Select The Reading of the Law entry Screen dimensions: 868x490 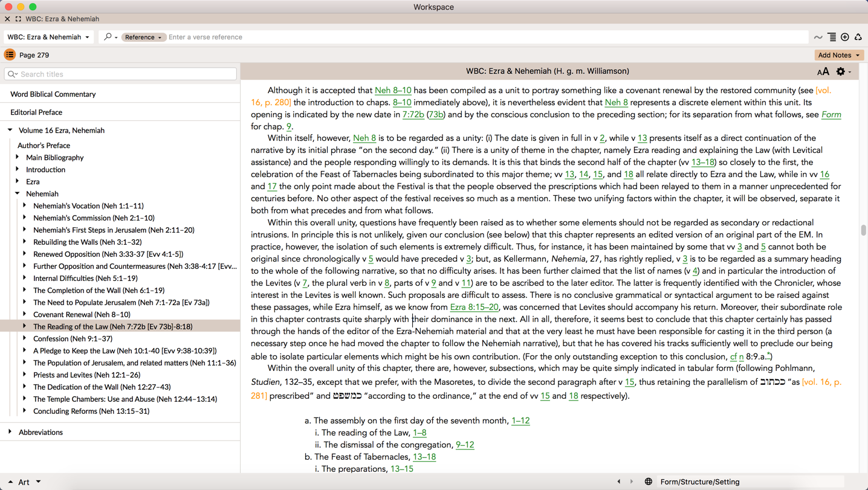click(x=113, y=326)
